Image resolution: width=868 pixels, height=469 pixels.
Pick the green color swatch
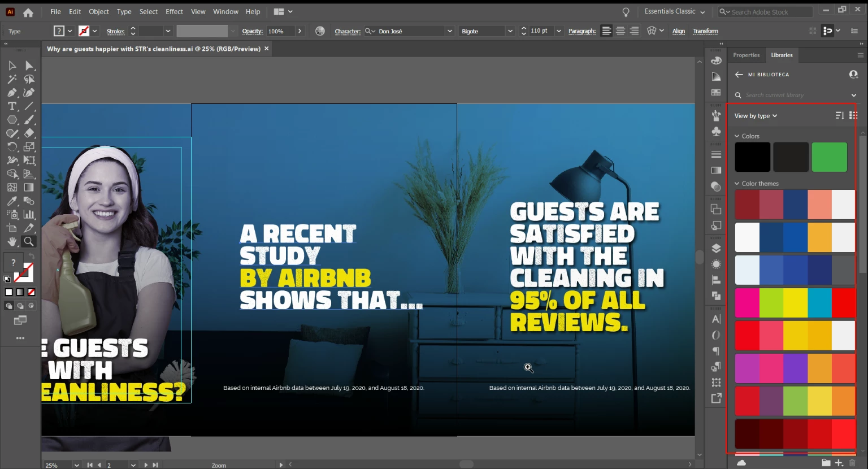[x=829, y=157]
